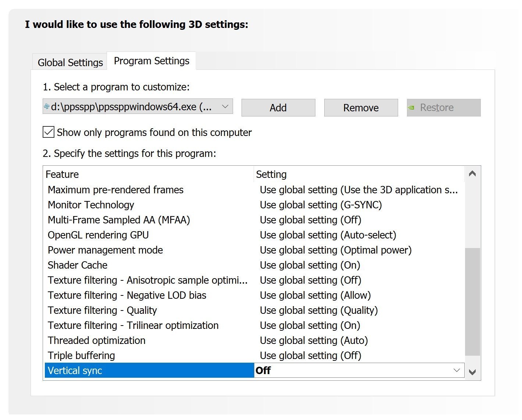
Task: Toggle Show only programs found checkbox
Action: (x=49, y=132)
